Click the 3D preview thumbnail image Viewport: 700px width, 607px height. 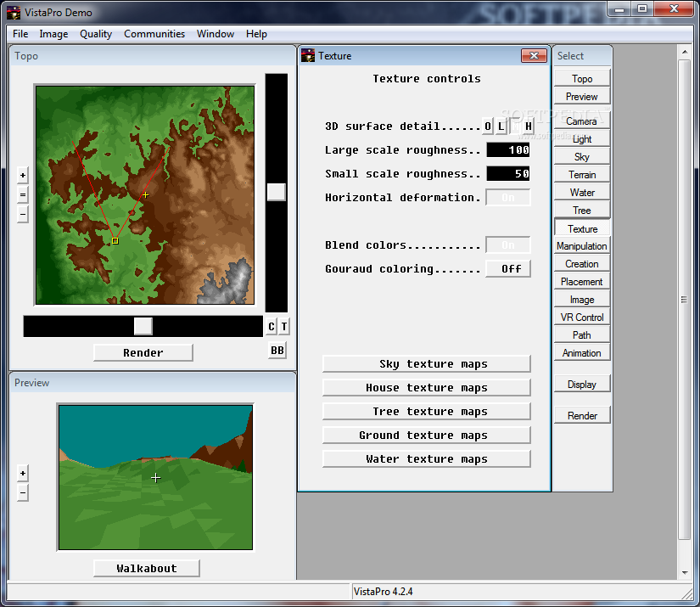coord(155,477)
